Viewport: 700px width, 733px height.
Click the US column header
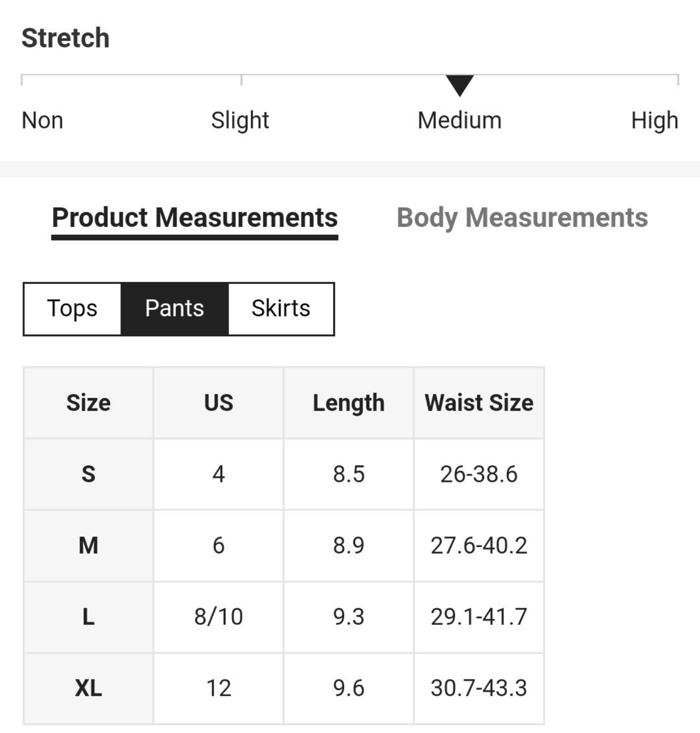(219, 403)
